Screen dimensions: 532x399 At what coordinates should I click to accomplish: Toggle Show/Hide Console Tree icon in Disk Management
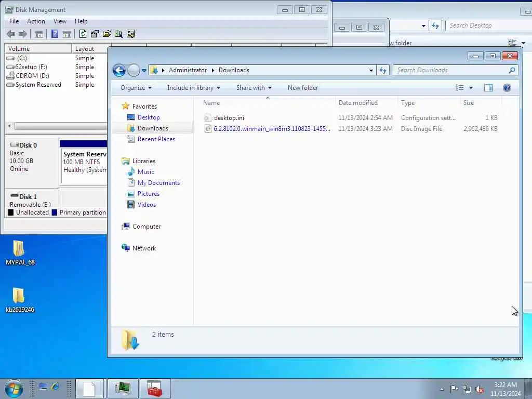(x=38, y=34)
